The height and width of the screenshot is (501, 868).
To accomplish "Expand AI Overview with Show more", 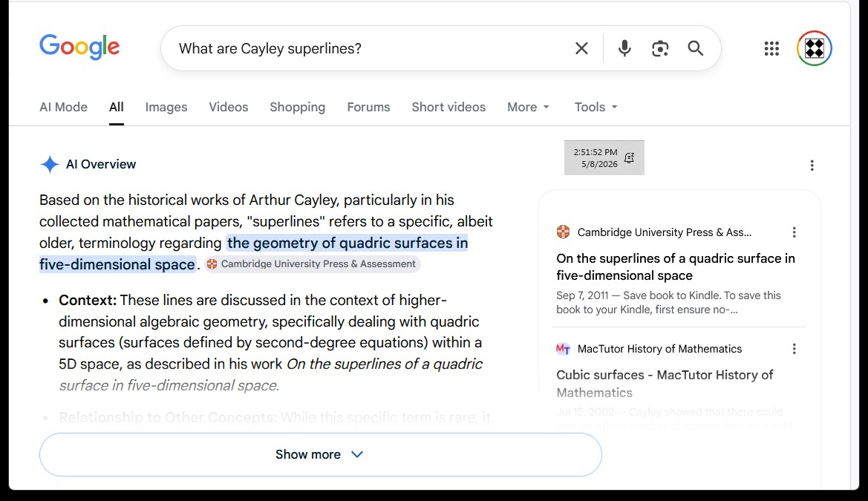I will 321,454.
